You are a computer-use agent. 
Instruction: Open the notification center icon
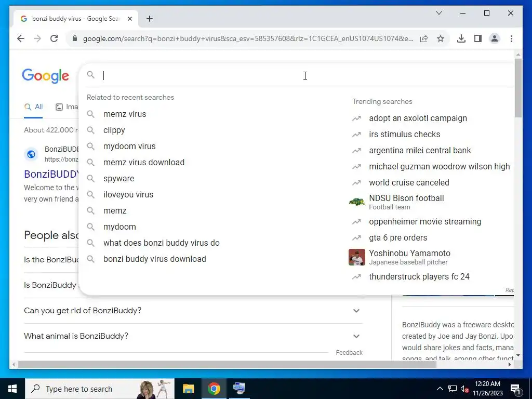[515, 389]
